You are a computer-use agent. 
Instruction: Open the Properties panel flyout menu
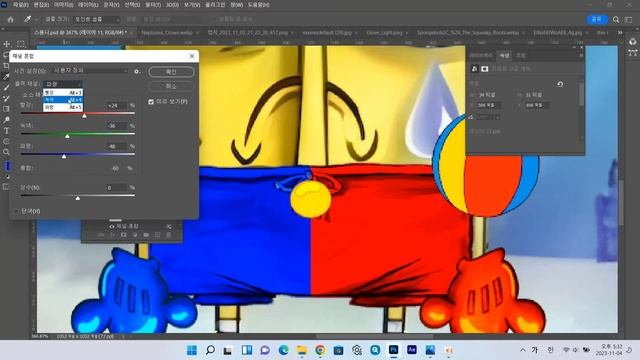(x=581, y=55)
